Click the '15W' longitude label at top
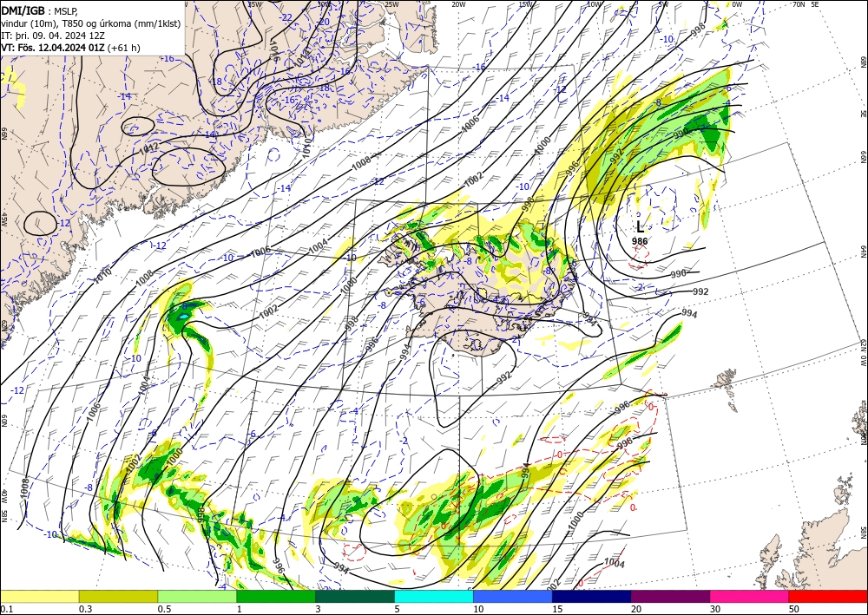Viewport: 868px width, 615px height. pos(526,4)
